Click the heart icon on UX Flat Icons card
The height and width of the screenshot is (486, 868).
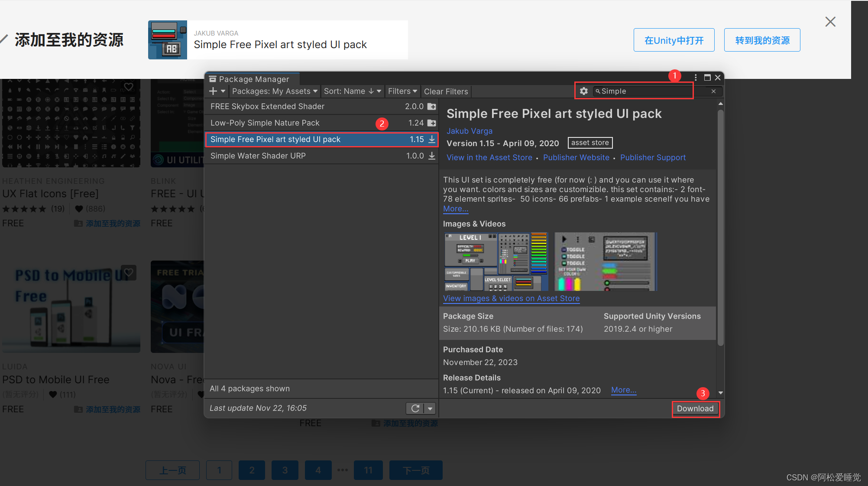point(129,87)
